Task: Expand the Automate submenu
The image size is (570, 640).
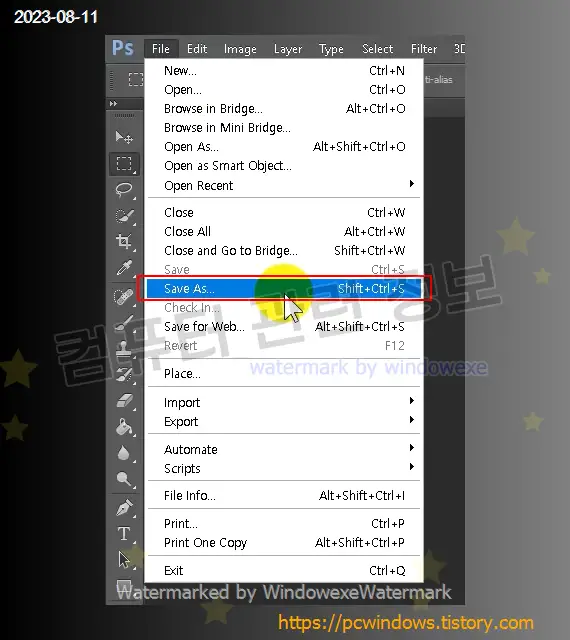Action: click(x=284, y=449)
